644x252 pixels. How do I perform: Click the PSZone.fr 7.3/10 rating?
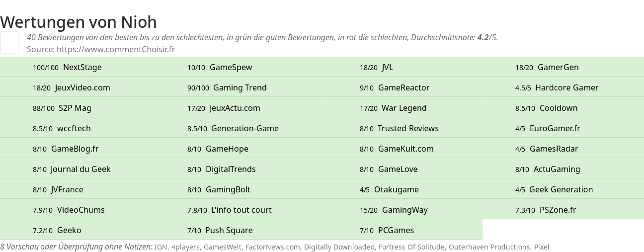pos(546,210)
